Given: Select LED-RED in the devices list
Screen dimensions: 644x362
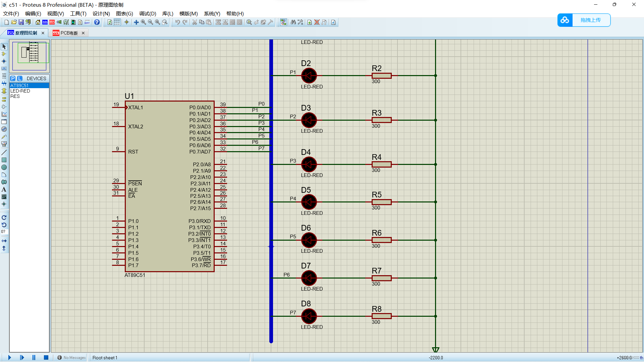Looking at the screenshot, I should coord(20,91).
